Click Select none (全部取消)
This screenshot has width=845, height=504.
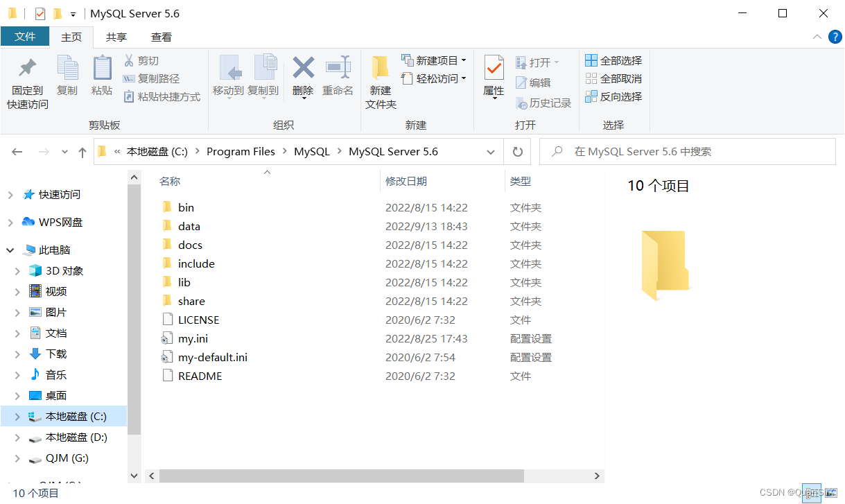pyautogui.click(x=613, y=79)
